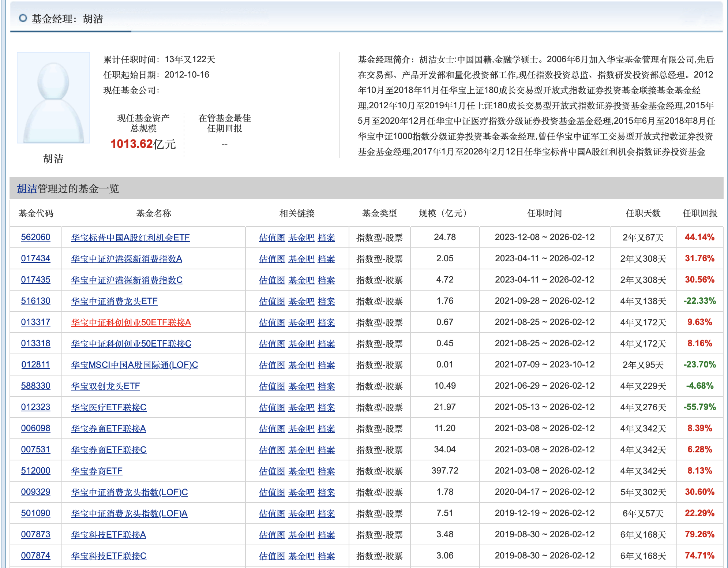Open 华宝MSCI中国A股国际通(LOF)C link
Image resolution: width=728 pixels, height=568 pixels.
click(x=134, y=365)
